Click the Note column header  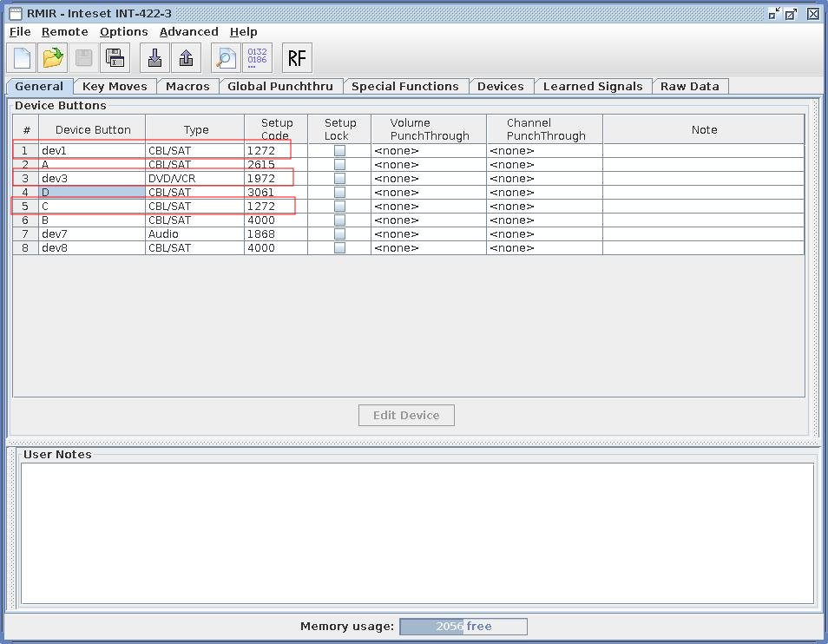coord(704,129)
